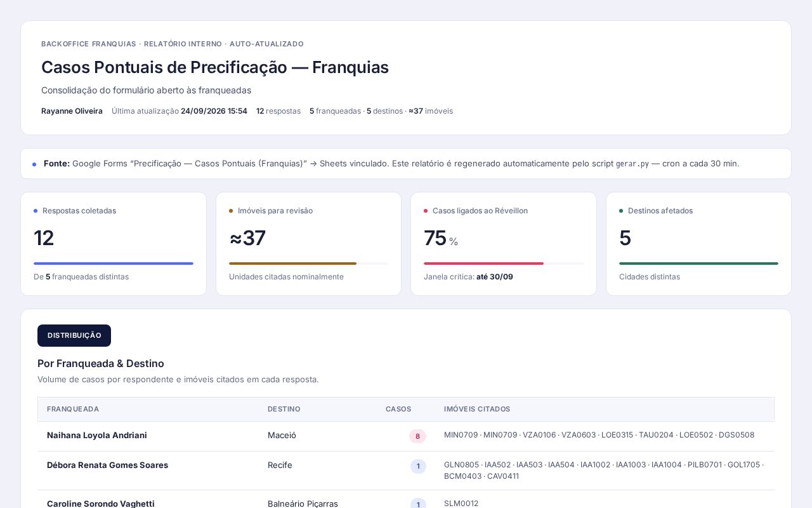This screenshot has width=812, height=508.
Task: Click the SLM0012 property code
Action: pos(461,504)
